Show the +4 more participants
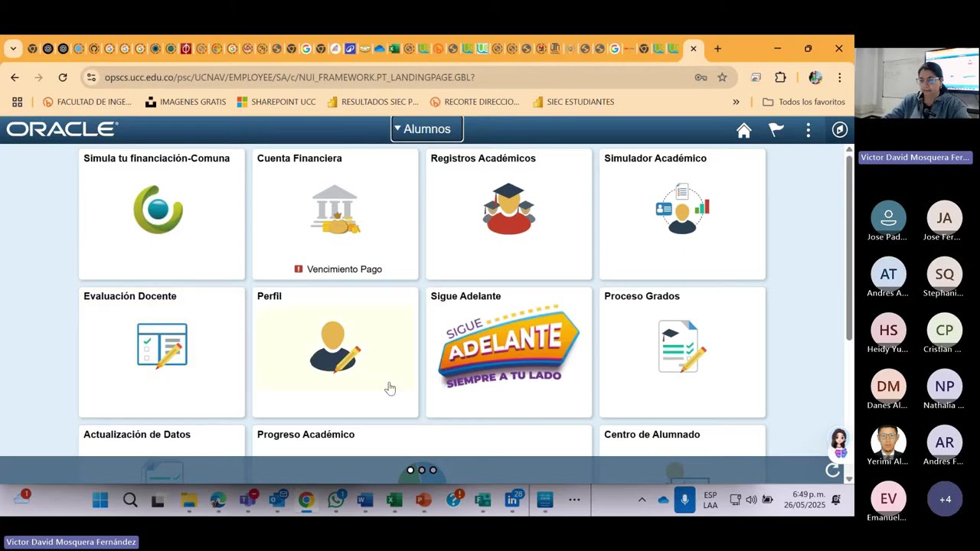The image size is (980, 551). [x=945, y=499]
